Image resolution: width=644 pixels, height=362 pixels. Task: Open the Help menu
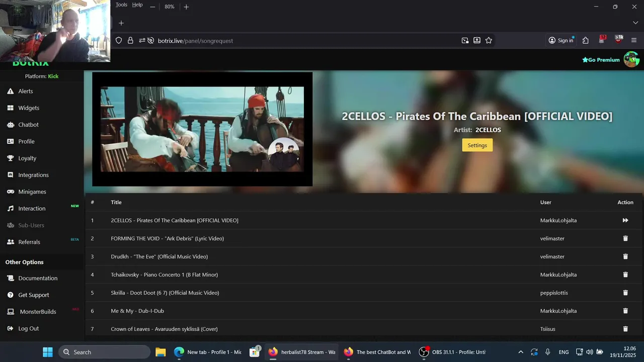(x=137, y=5)
